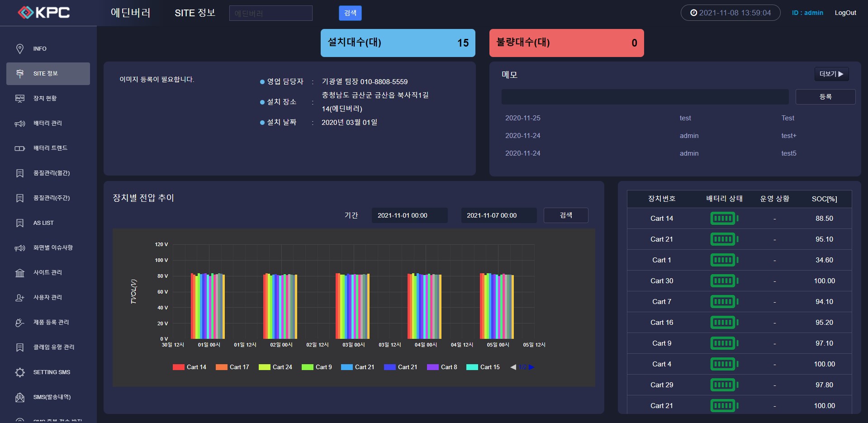Click the battery status icon for Cart 14
This screenshot has height=423, width=868.
(x=724, y=219)
